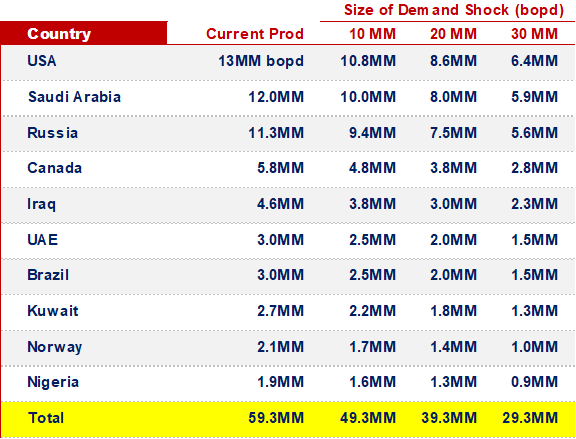The height and width of the screenshot is (439, 576).
Task: Select the Saudi Arabia row label
Action: [x=75, y=97]
